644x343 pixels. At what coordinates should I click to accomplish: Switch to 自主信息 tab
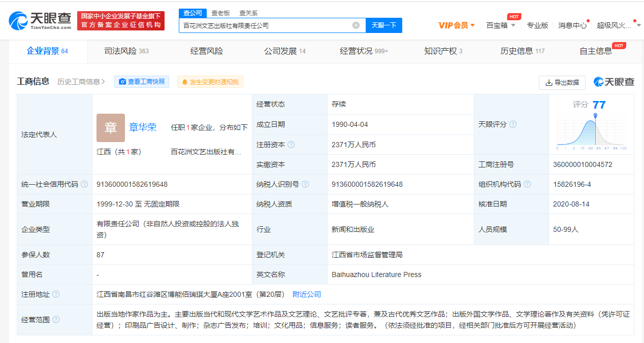point(596,51)
